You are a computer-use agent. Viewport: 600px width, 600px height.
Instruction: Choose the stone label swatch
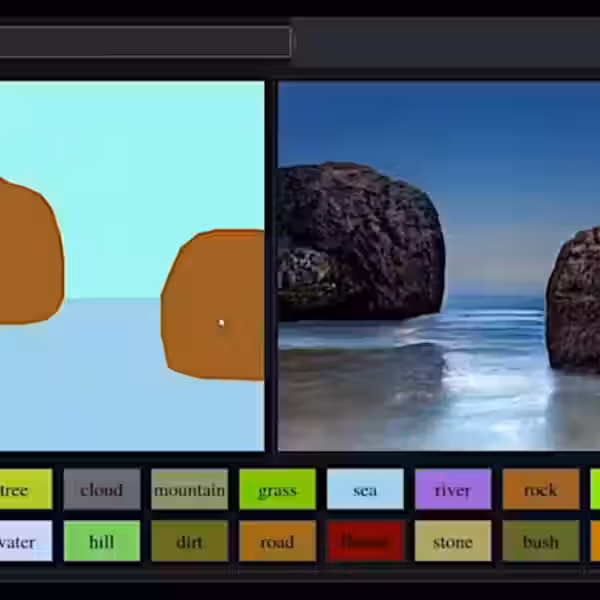point(453,542)
